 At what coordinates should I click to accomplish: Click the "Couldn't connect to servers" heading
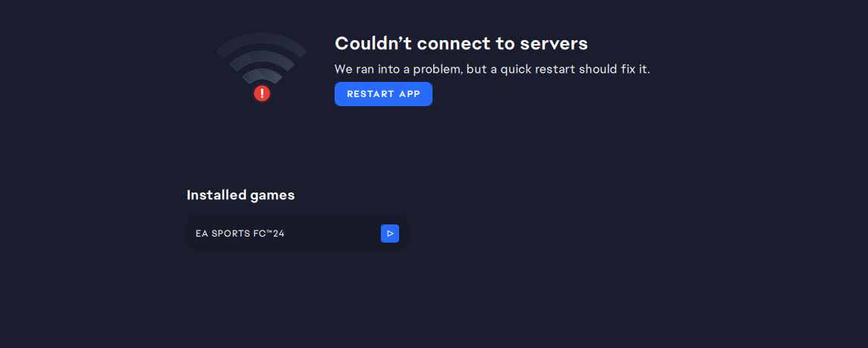(461, 43)
